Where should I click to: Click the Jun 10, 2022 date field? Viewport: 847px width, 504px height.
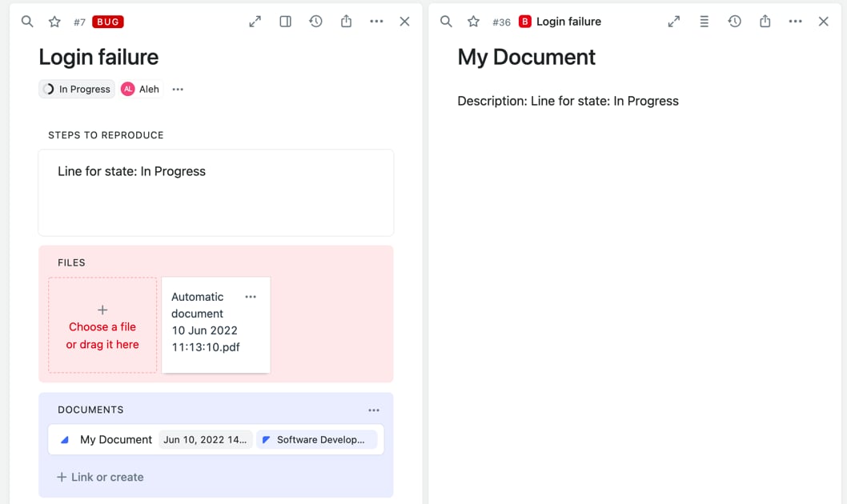tap(205, 440)
